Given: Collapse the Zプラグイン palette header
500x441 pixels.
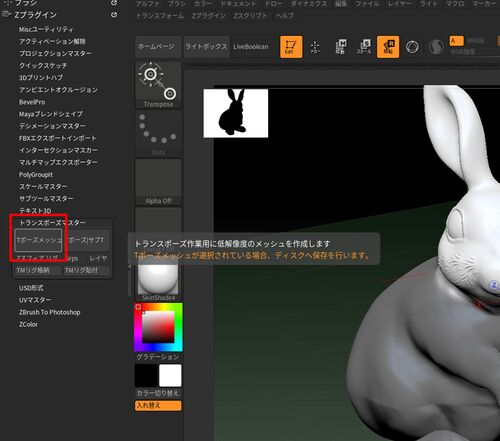Looking at the screenshot, I should [35, 15].
